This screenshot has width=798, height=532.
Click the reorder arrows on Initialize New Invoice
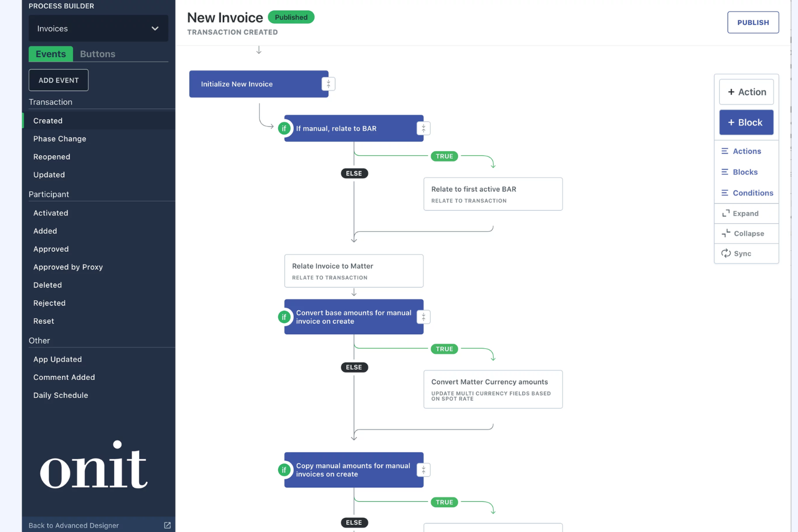pos(328,84)
